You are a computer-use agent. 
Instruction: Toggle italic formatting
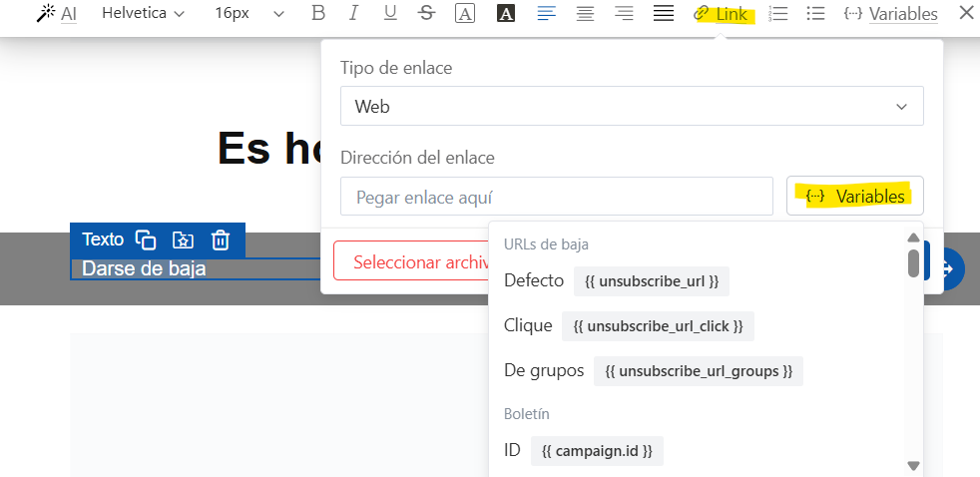pyautogui.click(x=353, y=14)
